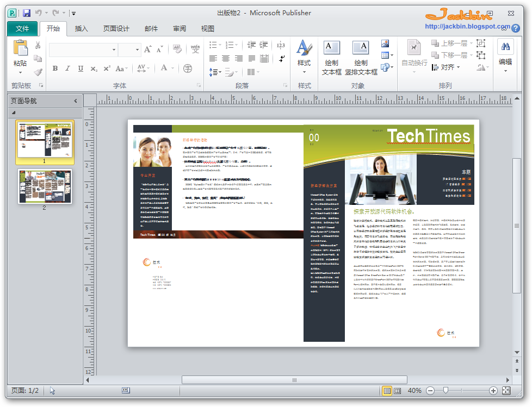Click the vertical scrollbar thumb

tap(516, 226)
